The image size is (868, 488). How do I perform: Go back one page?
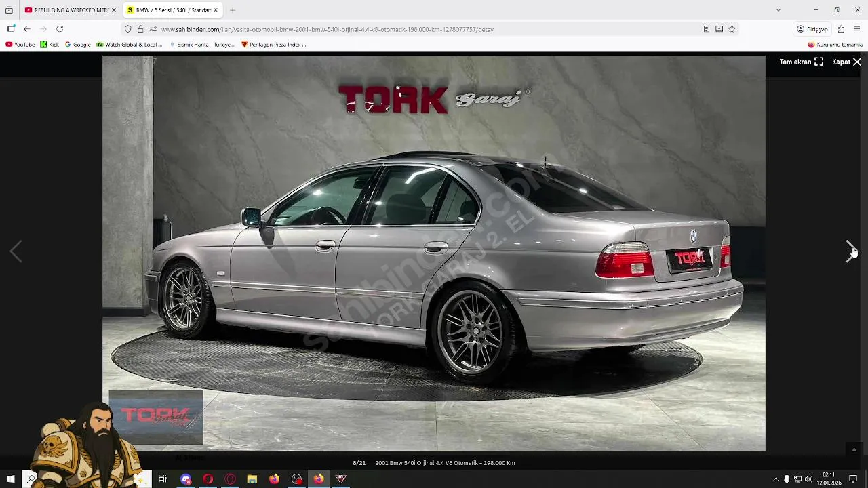[x=27, y=29]
